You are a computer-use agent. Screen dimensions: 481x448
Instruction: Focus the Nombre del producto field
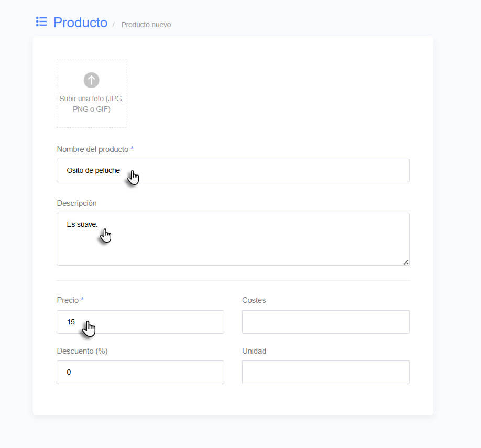click(x=233, y=171)
